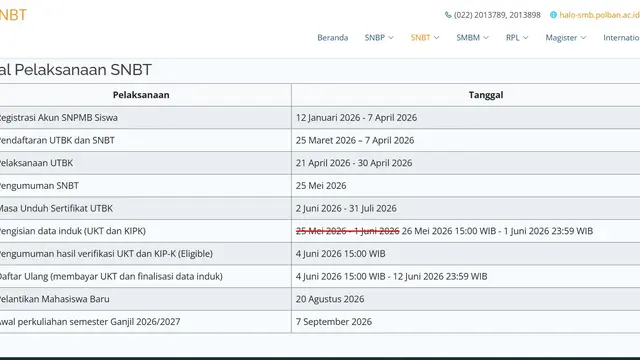The width and height of the screenshot is (640, 360).
Task: Select Awal perkuliahan semester Ganjil 2026/2027 row
Action: [x=320, y=322]
